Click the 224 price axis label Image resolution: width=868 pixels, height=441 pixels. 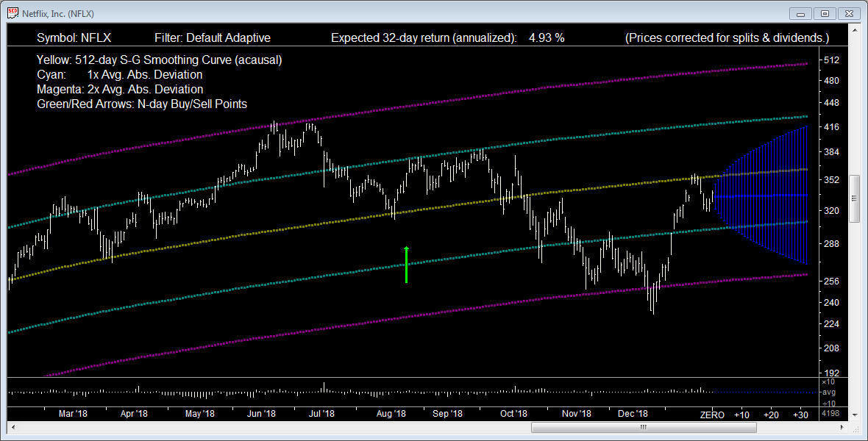click(831, 323)
